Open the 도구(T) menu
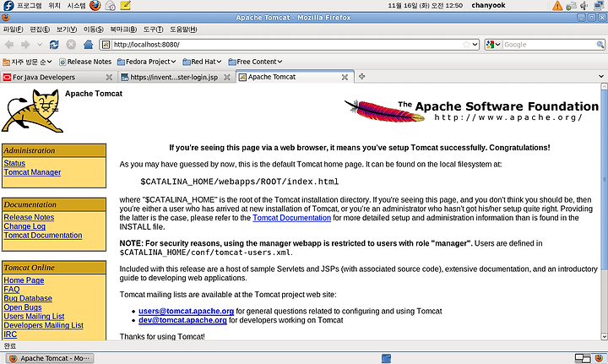The width and height of the screenshot is (608, 364). (153, 30)
